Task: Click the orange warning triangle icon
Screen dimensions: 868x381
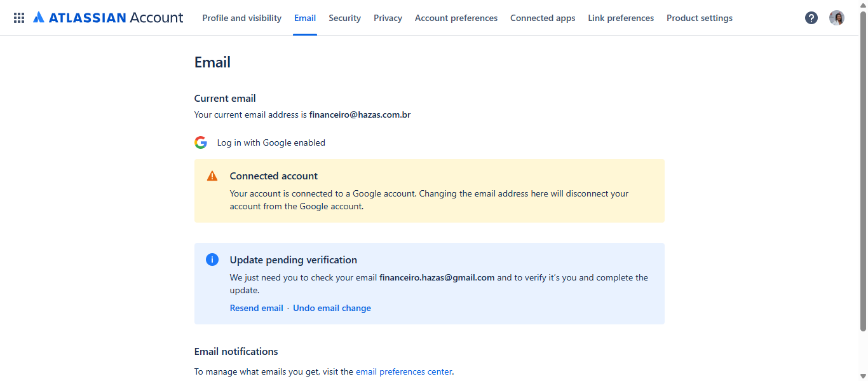Action: pos(212,176)
